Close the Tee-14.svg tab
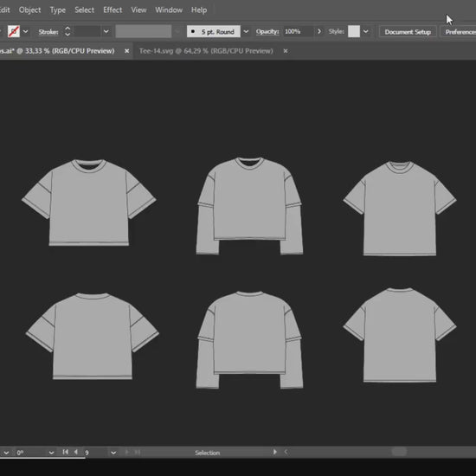The image size is (476, 476). [x=286, y=51]
